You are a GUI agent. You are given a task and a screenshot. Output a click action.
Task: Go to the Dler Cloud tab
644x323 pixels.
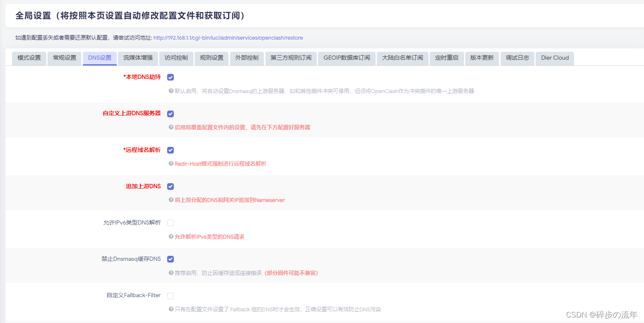555,58
